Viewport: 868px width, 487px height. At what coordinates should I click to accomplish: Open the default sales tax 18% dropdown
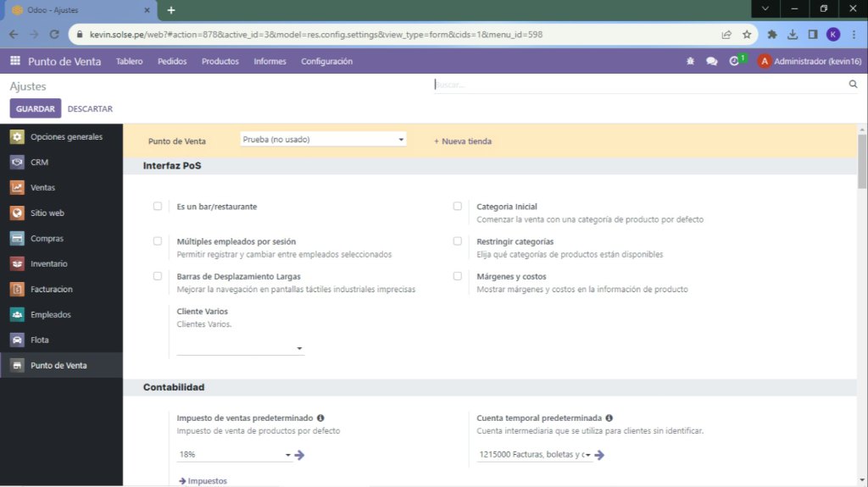[235, 455]
